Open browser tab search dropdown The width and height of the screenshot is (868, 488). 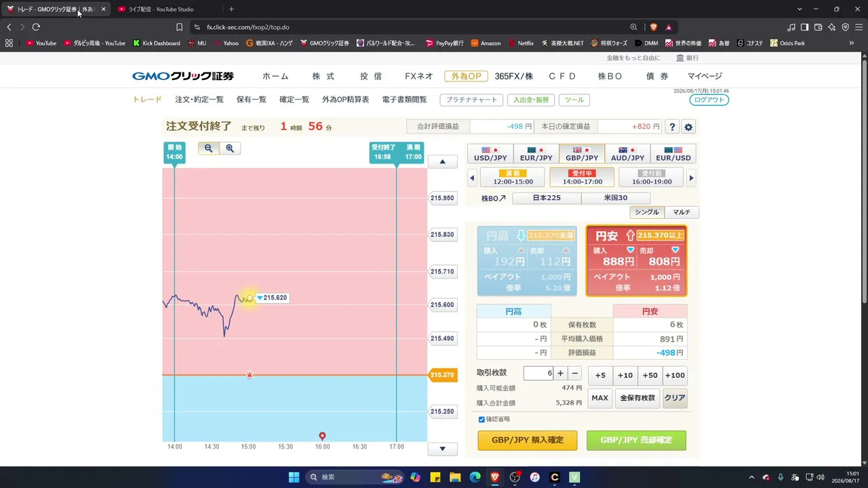point(800,9)
